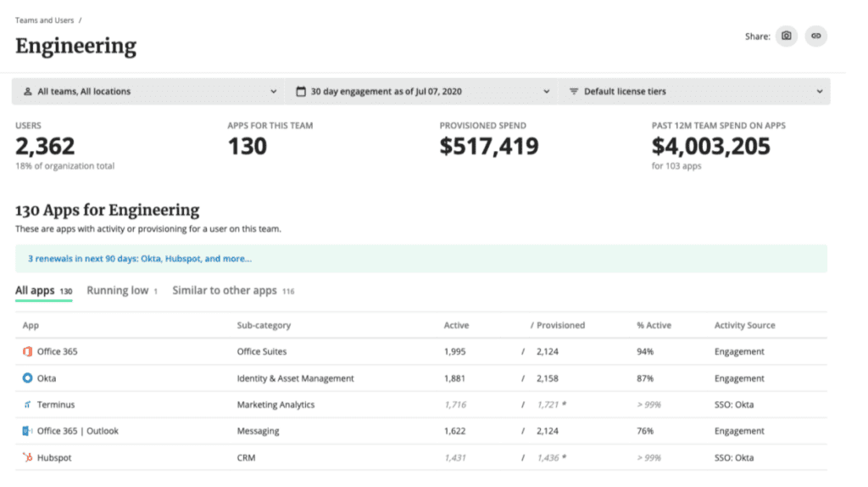Screen dimensions: 868x487
Task: Click the 1,436 provisioned value
Action: (548, 457)
